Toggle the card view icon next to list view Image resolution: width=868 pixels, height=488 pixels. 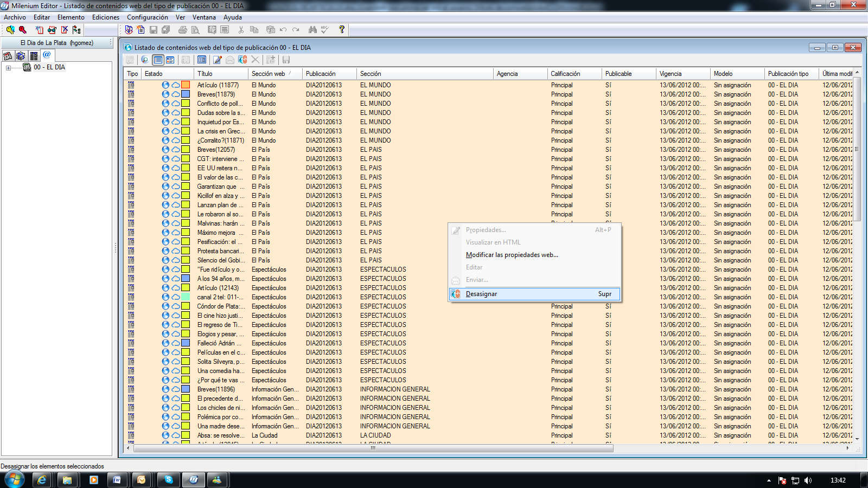[169, 60]
